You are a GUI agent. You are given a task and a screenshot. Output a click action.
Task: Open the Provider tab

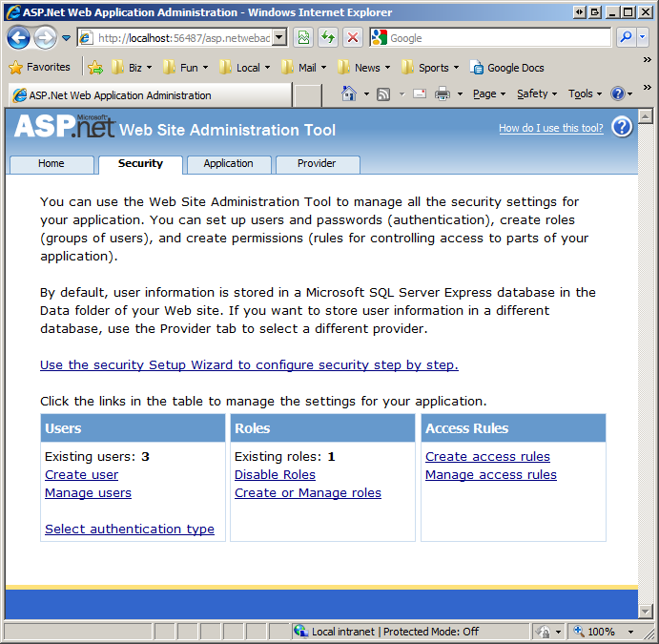317,164
